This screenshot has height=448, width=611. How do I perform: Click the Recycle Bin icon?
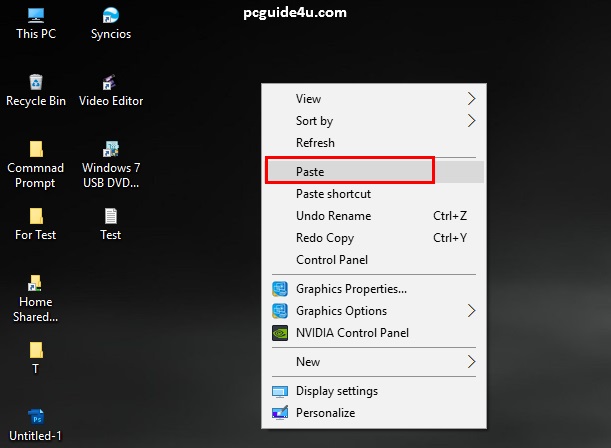[x=36, y=84]
